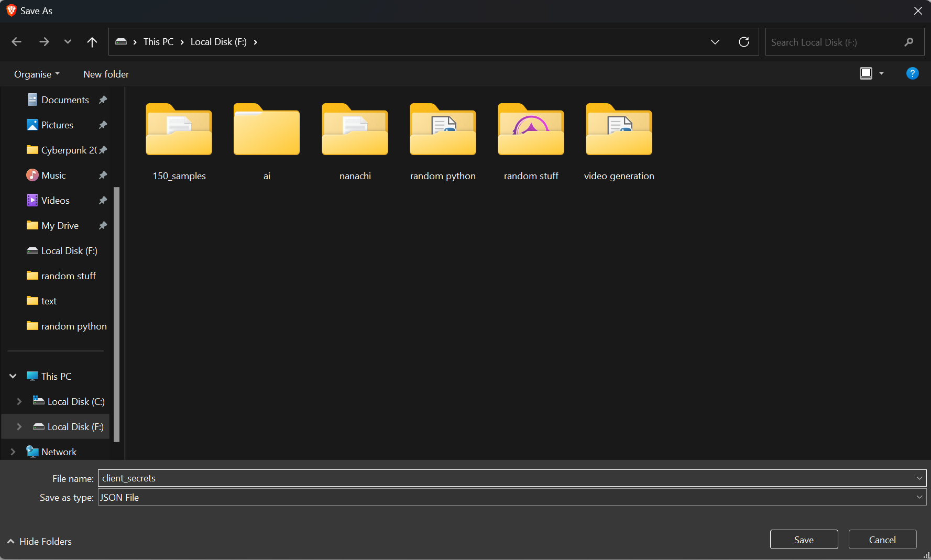The image size is (931, 560).
Task: Click This PC in the breadcrumb bar
Action: (x=159, y=42)
